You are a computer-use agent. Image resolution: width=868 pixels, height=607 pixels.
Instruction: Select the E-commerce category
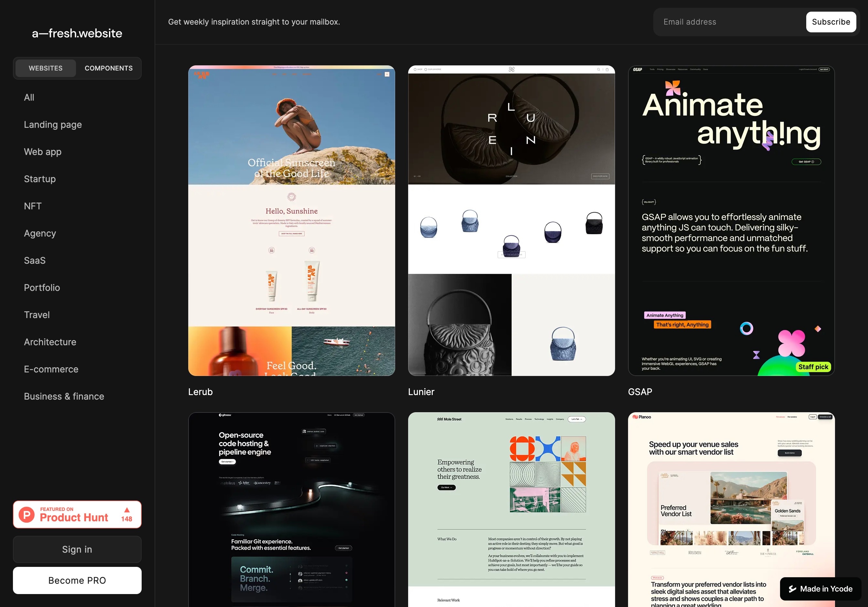tap(51, 369)
